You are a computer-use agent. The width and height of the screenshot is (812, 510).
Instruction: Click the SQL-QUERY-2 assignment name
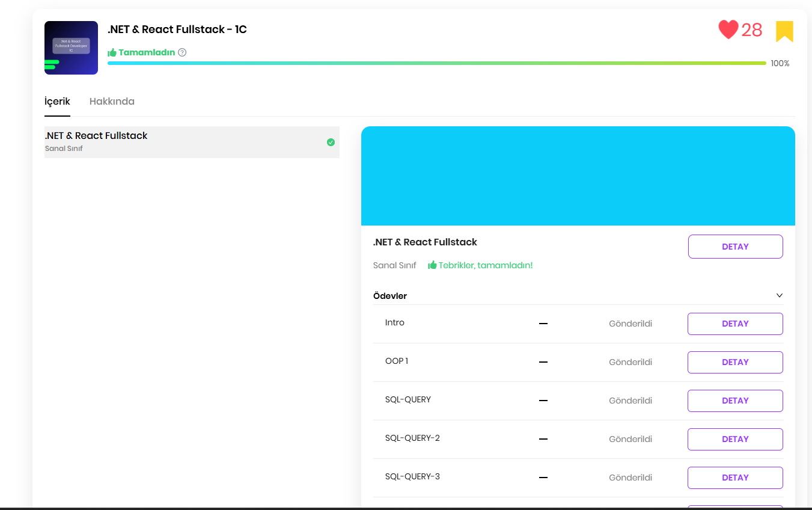(412, 438)
